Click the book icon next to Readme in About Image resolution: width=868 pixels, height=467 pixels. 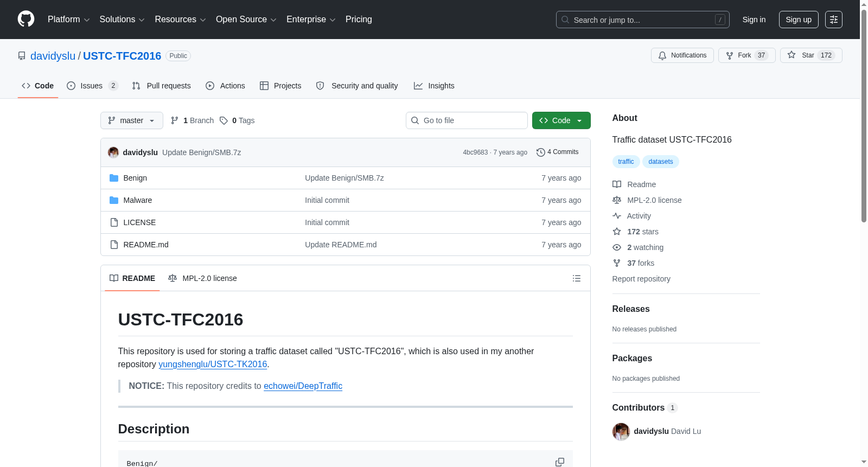617,184
